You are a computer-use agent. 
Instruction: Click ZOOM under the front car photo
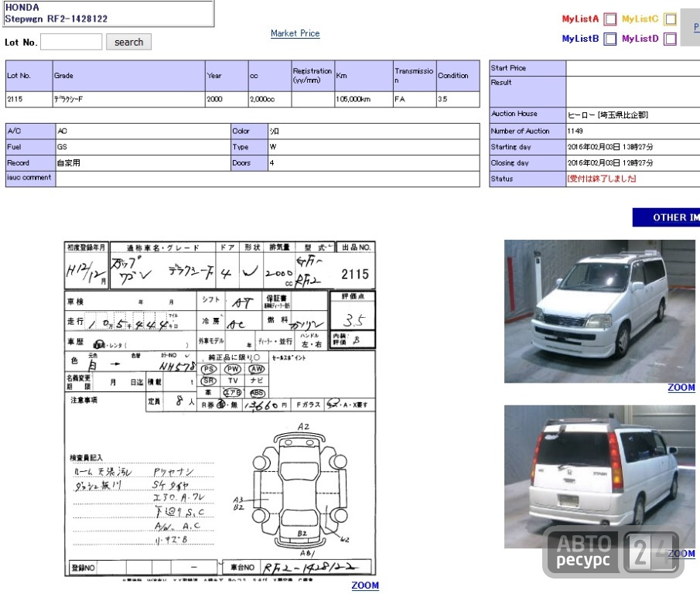tap(681, 387)
